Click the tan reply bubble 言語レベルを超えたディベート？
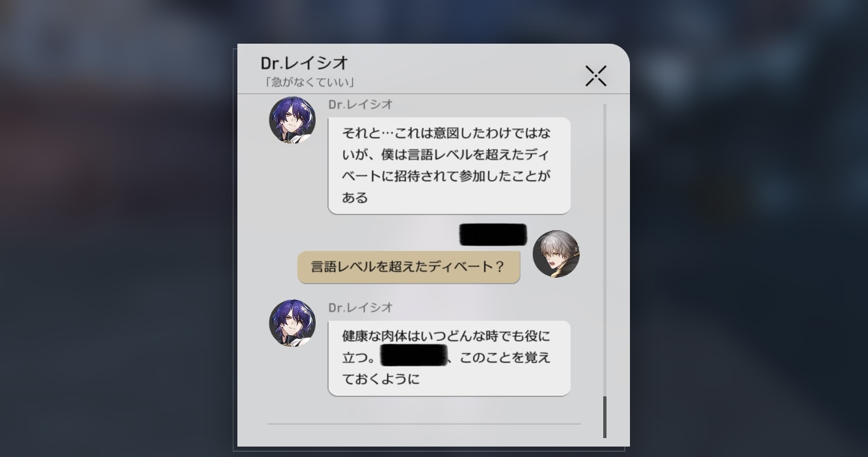Image resolution: width=868 pixels, height=457 pixels. tap(409, 267)
